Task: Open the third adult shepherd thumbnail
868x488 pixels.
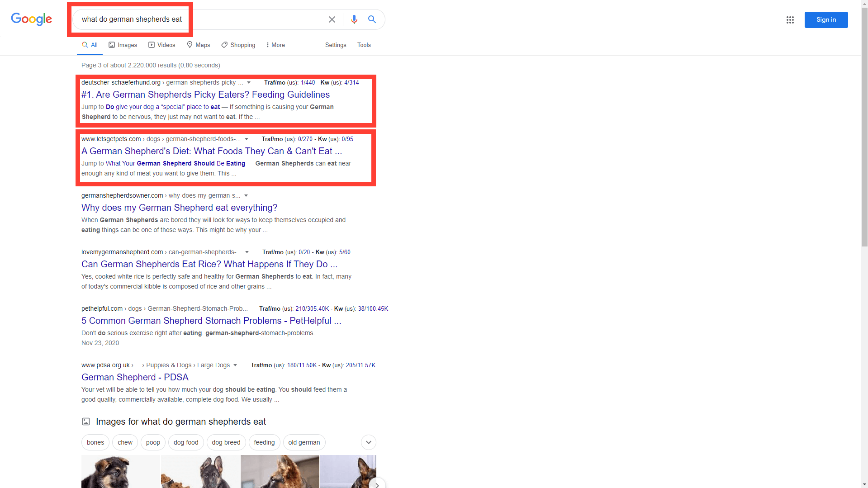Action: click(280, 471)
